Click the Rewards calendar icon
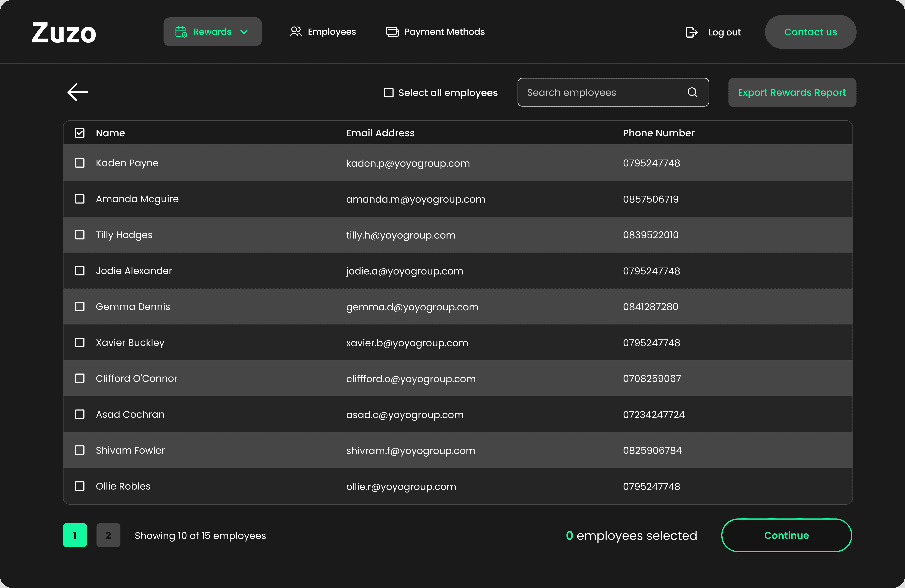Viewport: 905px width, 588px height. (x=181, y=32)
